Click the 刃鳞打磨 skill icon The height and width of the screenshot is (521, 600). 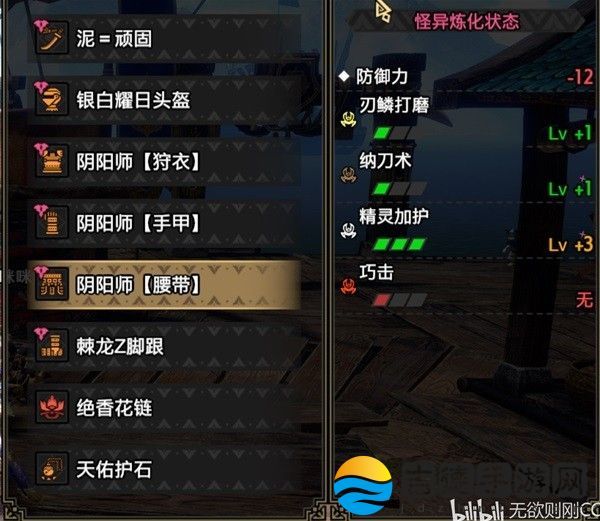(348, 119)
